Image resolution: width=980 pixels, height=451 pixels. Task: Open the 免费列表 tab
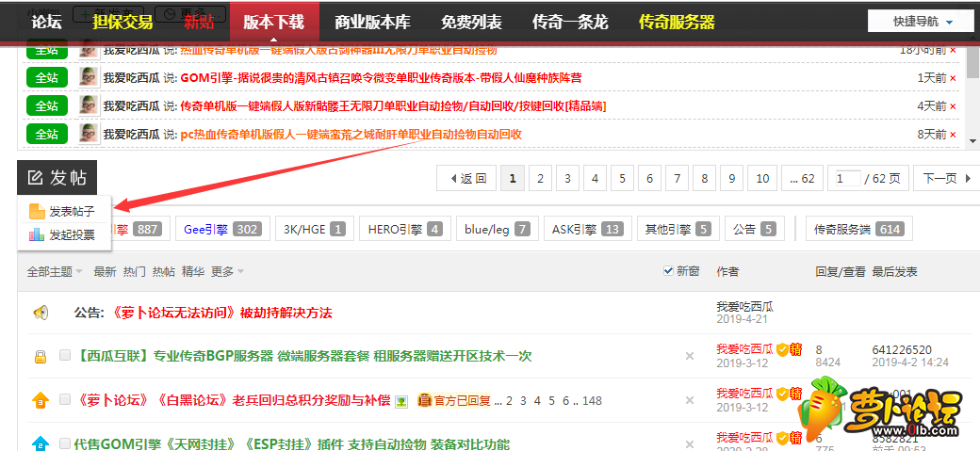471,24
